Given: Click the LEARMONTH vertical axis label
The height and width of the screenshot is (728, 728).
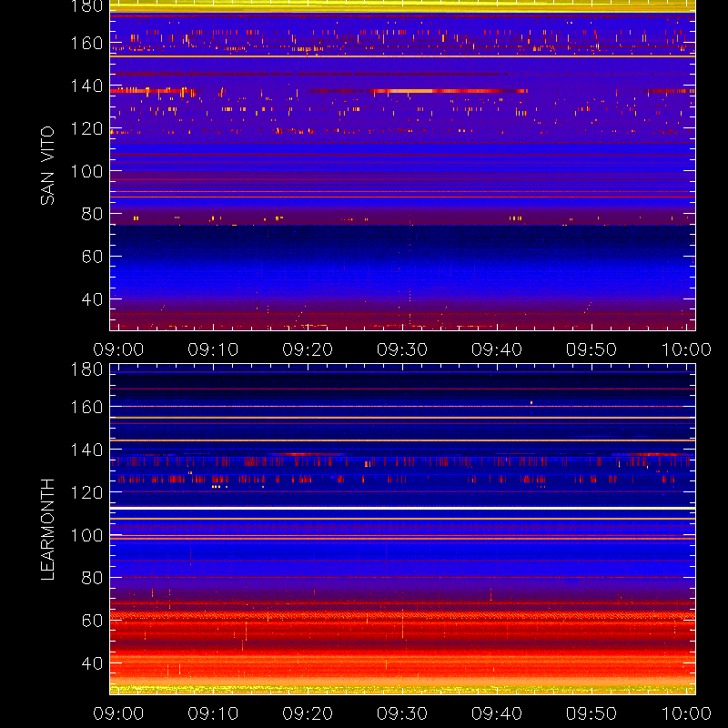Looking at the screenshot, I should point(47,530).
